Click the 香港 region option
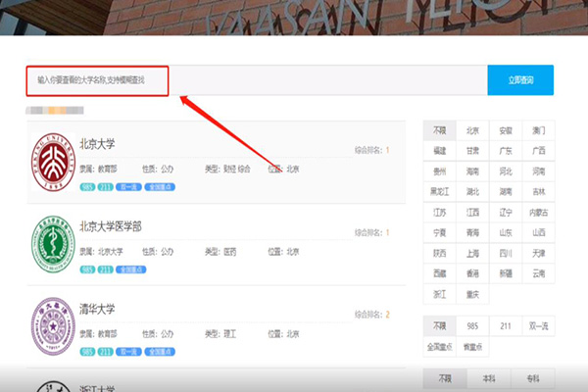Viewport: 588px width, 392px height. (472, 273)
